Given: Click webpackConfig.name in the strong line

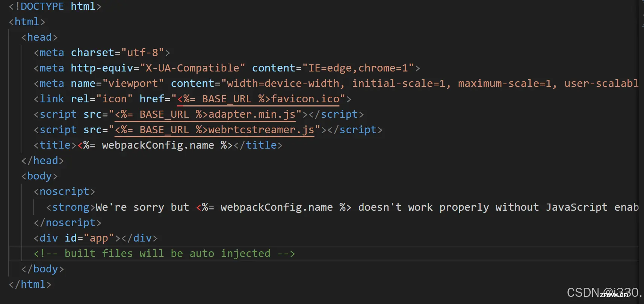Looking at the screenshot, I should pyautogui.click(x=277, y=207).
